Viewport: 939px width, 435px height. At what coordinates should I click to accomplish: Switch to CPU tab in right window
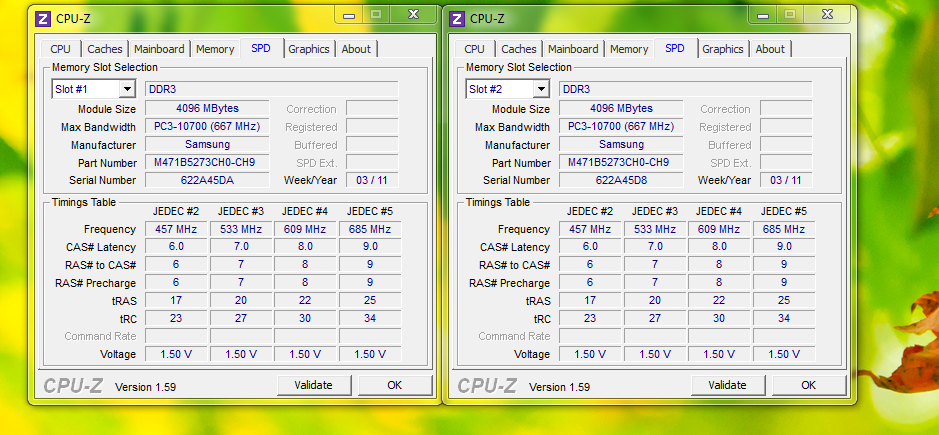(x=474, y=49)
